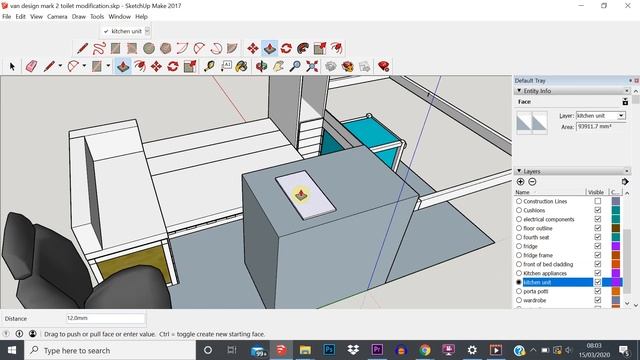Open Layers details flyout arrow

(625, 182)
